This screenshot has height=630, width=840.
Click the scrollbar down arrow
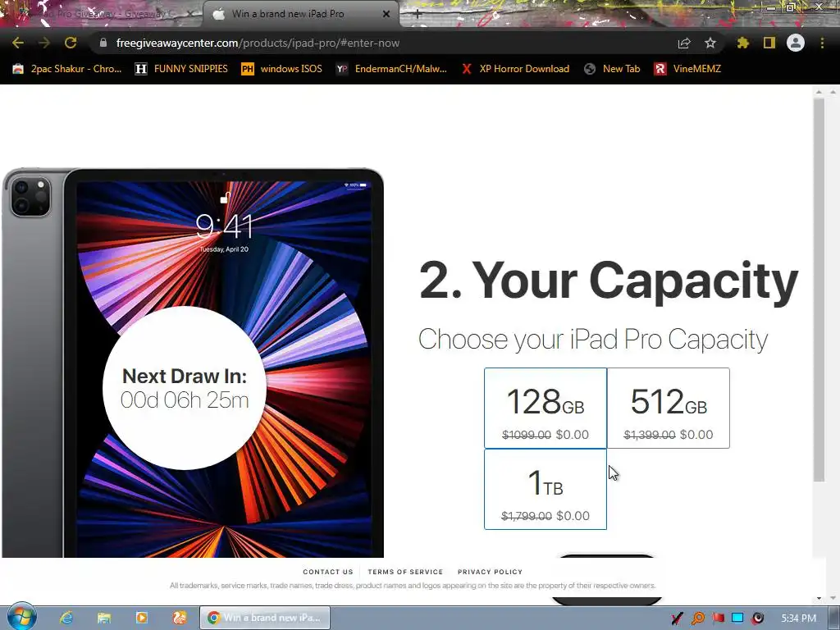tap(819, 598)
